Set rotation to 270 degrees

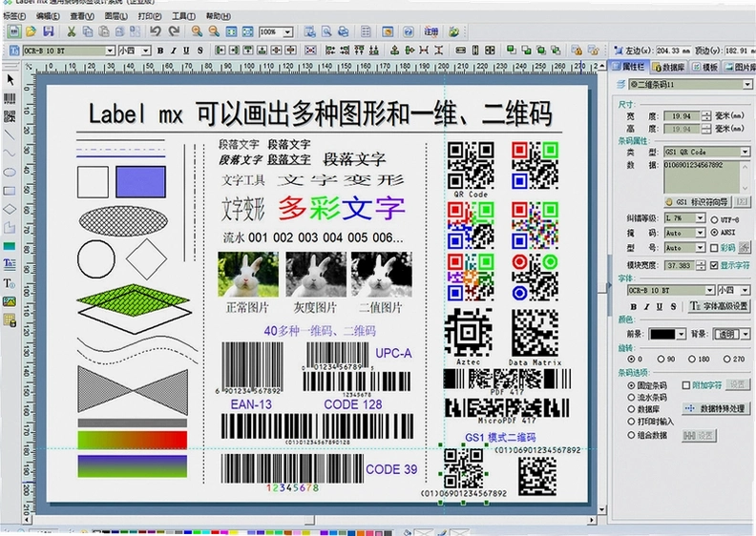726,359
